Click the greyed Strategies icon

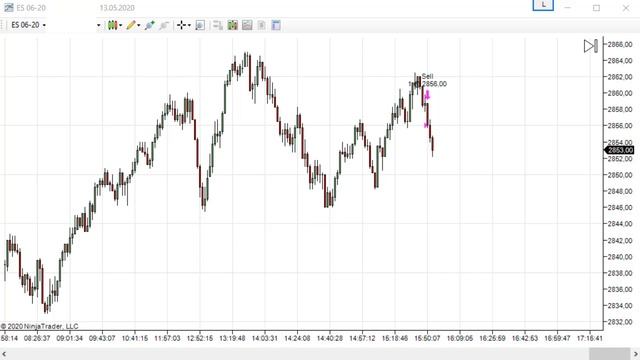[262, 25]
